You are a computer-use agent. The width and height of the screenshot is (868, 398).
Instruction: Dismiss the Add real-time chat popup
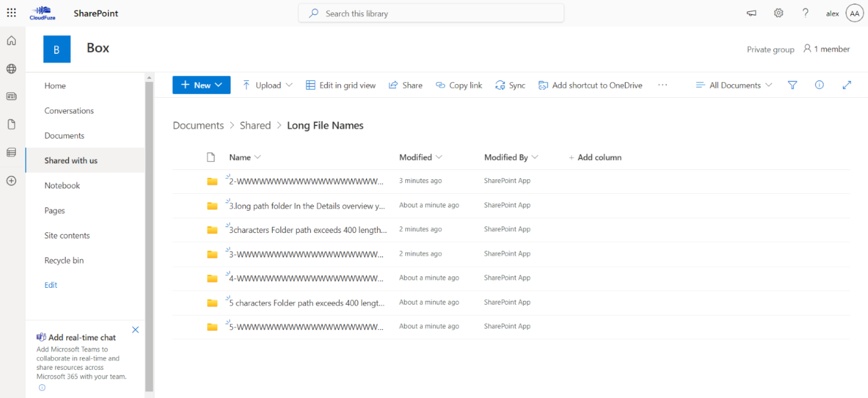135,329
